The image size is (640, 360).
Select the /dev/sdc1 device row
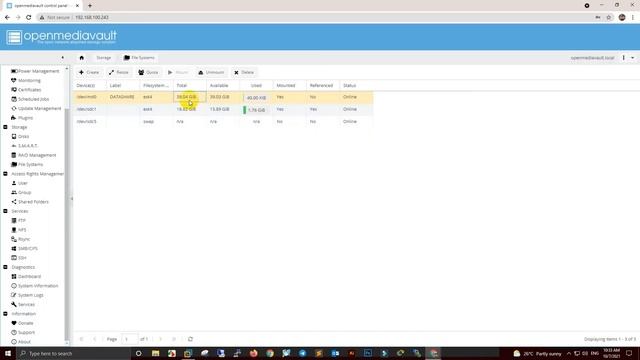pyautogui.click(x=223, y=109)
